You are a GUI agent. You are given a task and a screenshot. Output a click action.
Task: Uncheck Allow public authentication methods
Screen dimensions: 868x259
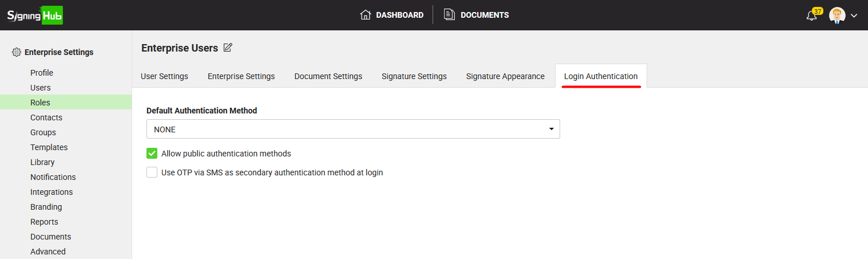click(152, 154)
